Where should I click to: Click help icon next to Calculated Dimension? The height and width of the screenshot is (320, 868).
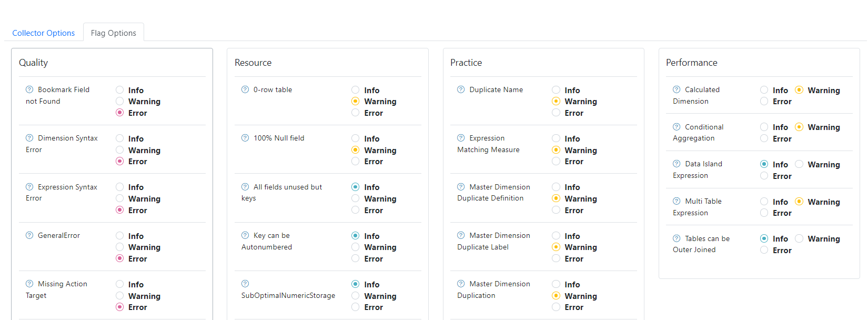(x=677, y=89)
